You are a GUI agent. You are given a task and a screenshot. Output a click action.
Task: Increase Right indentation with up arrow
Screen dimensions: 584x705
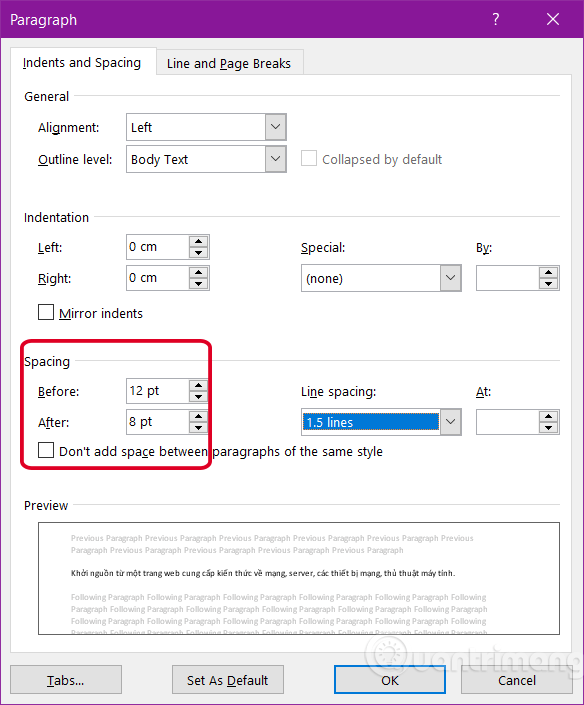tap(198, 272)
